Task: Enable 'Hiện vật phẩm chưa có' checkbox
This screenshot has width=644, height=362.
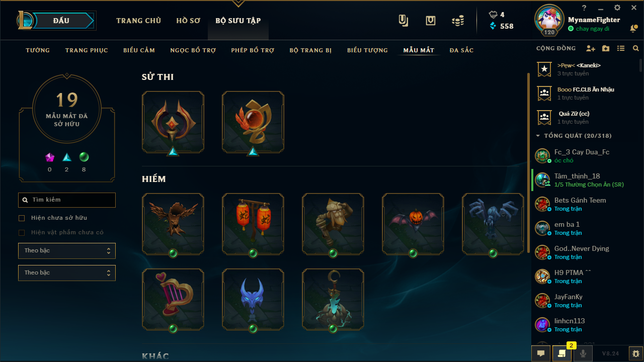Action: click(22, 233)
